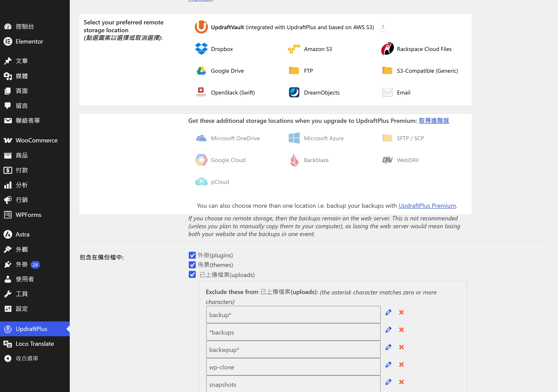Viewport: 558px width, 392px height.
Task: Open 行銷 marketing menu
Action: point(35,200)
